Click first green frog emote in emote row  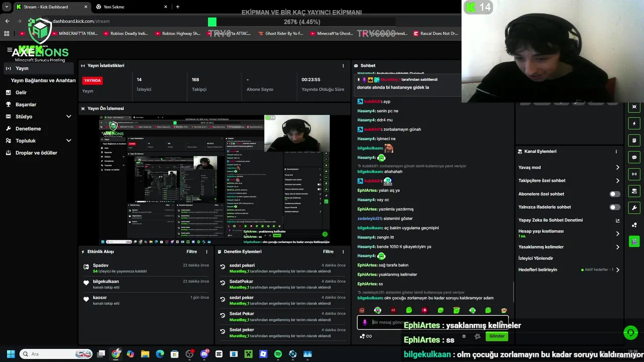pos(409,310)
